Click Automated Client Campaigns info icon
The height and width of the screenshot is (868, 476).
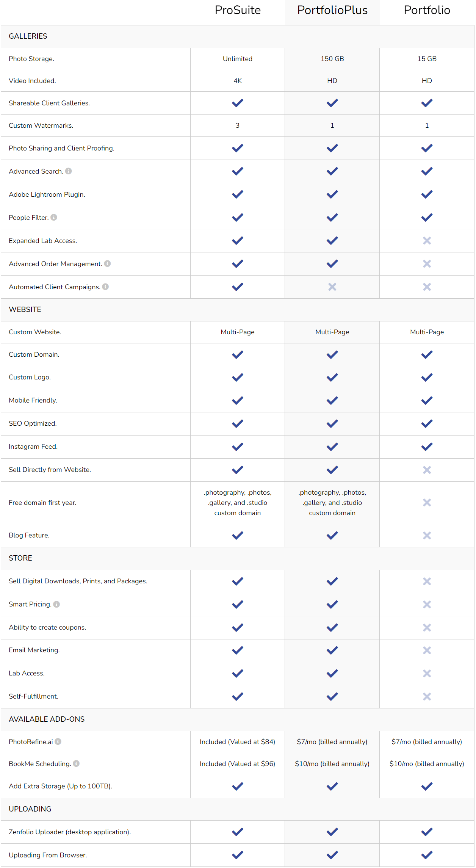[x=105, y=287]
